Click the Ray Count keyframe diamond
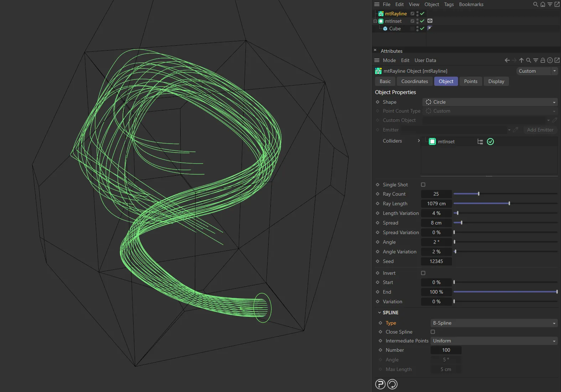Screen dimensions: 561x392 378,194
